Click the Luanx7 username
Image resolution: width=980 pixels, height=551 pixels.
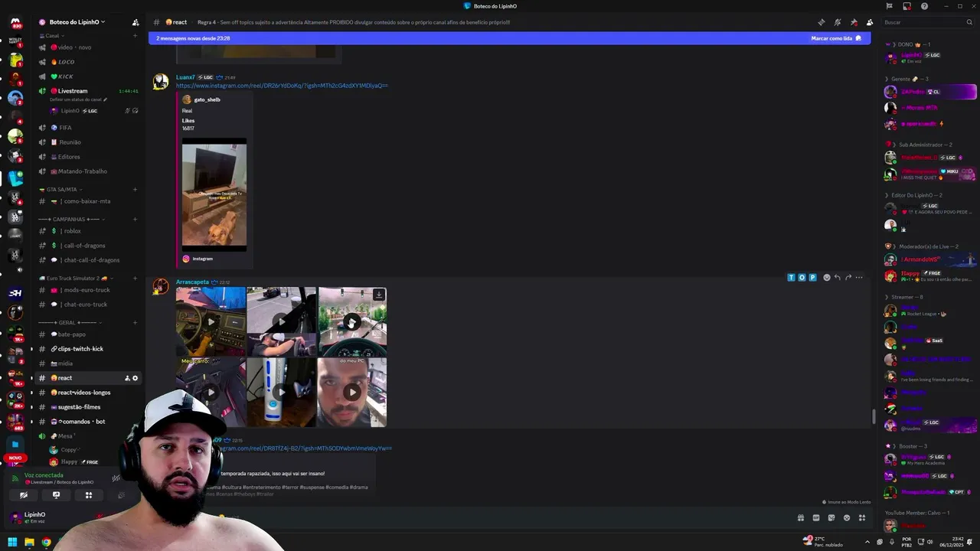click(185, 77)
